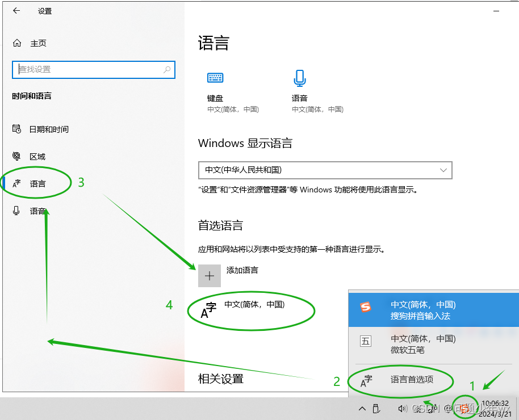Select the Microsoft Wubi (微软五笔) icon
Image resolution: width=519 pixels, height=420 pixels.
[366, 341]
